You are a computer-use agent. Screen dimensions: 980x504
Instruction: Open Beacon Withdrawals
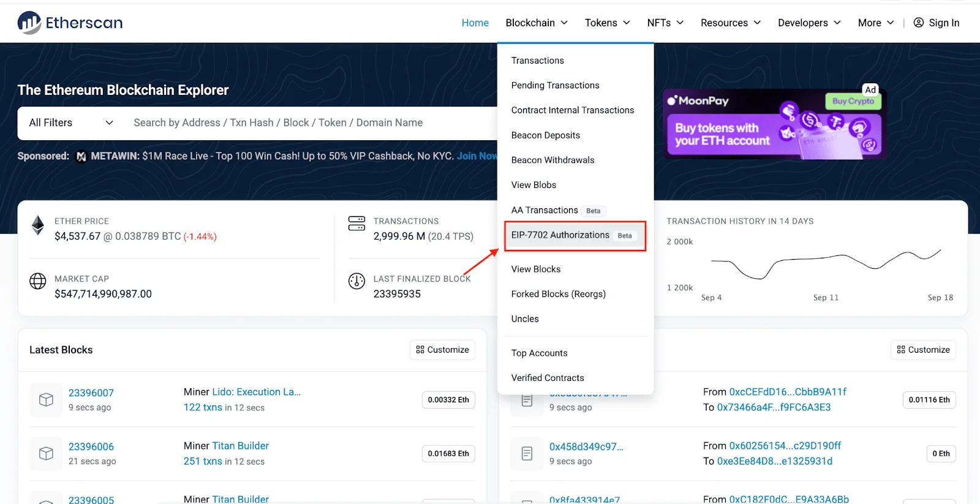(x=553, y=160)
